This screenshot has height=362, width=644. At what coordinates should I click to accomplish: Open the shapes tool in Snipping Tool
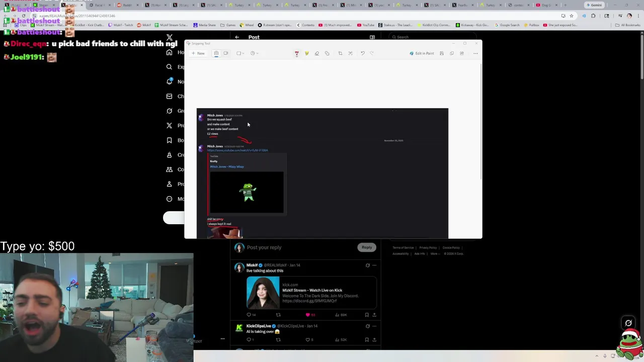tap(327, 53)
